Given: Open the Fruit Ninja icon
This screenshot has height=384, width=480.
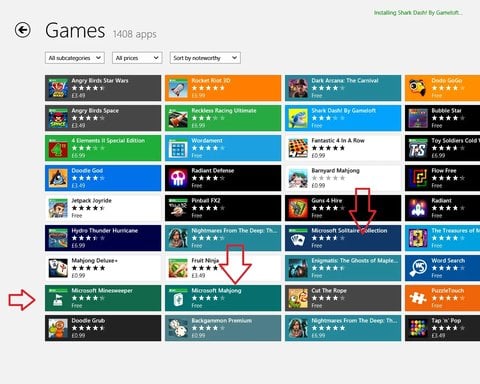Looking at the screenshot, I should point(178,268).
